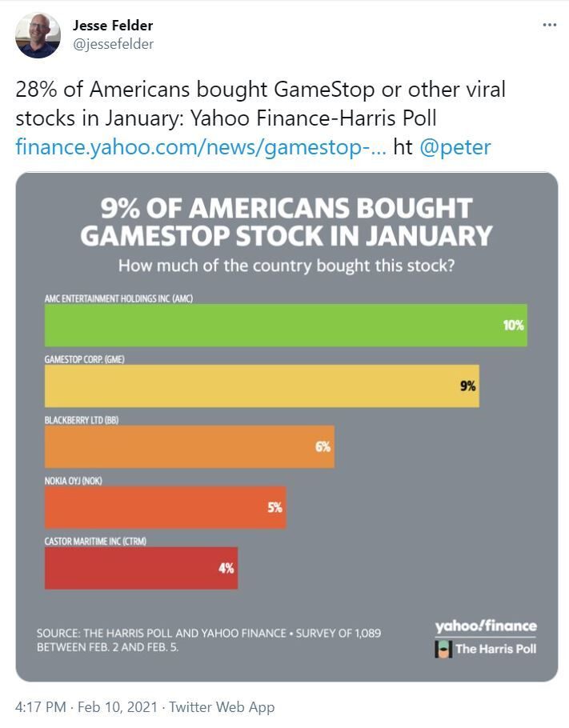Click the orange BlackBerry 6% bar
The height and width of the screenshot is (728, 569).
(190, 446)
